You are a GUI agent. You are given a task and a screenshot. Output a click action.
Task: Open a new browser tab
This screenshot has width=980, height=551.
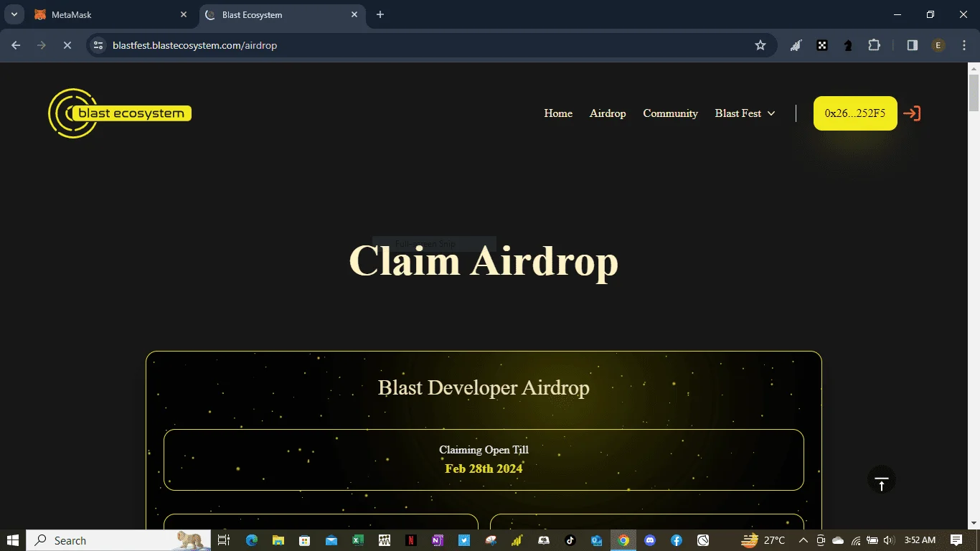coord(380,14)
